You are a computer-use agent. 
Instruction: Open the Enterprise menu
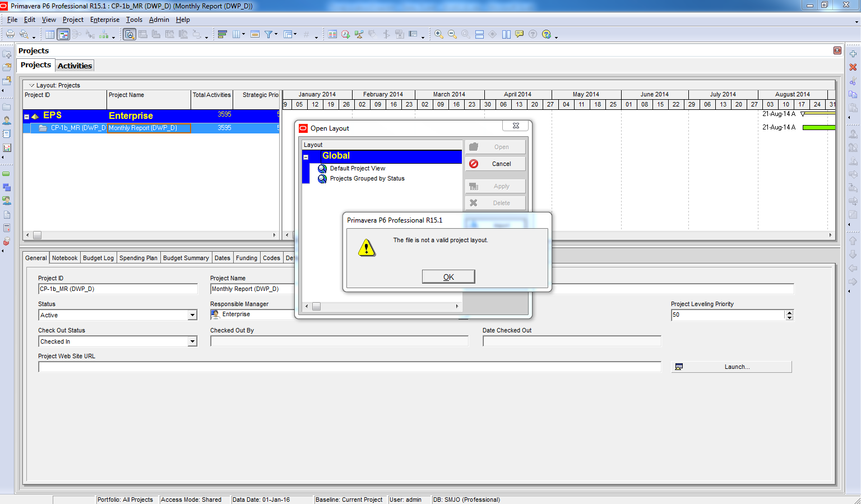(105, 20)
